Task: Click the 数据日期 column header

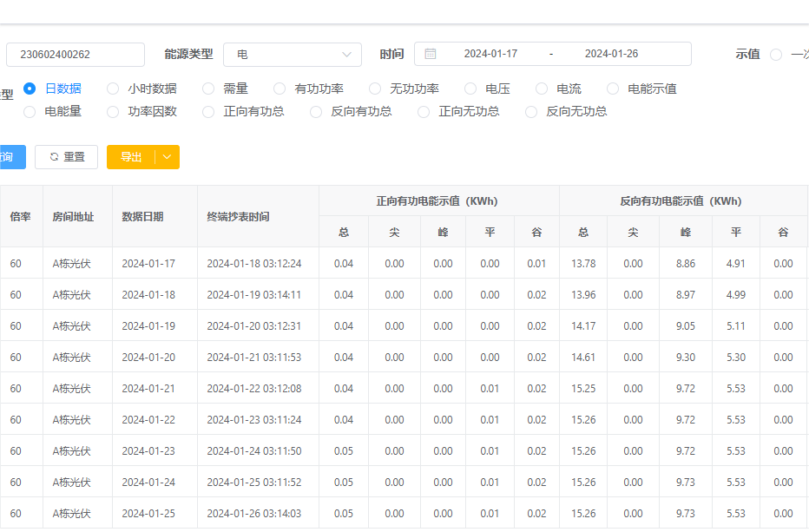Action: tap(142, 217)
